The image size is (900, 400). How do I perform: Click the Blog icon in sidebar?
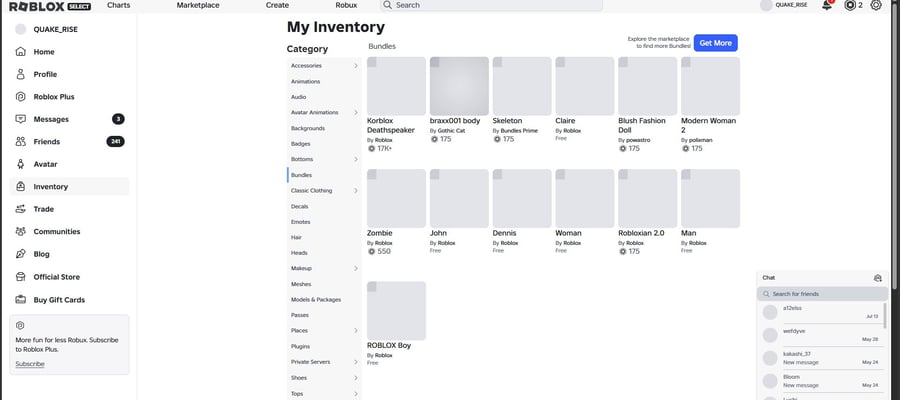21,254
